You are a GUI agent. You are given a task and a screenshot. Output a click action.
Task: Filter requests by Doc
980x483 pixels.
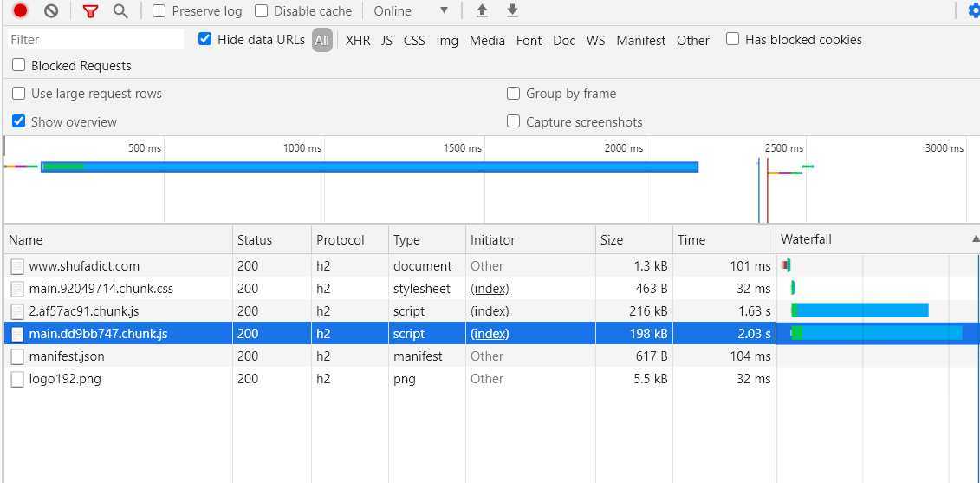(564, 40)
